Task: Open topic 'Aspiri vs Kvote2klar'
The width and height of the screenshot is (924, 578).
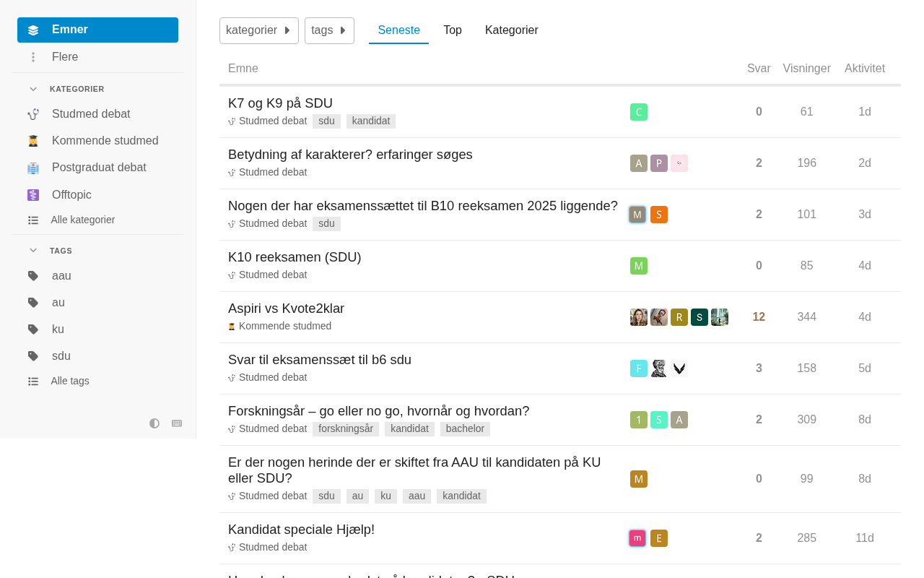Action: point(286,309)
